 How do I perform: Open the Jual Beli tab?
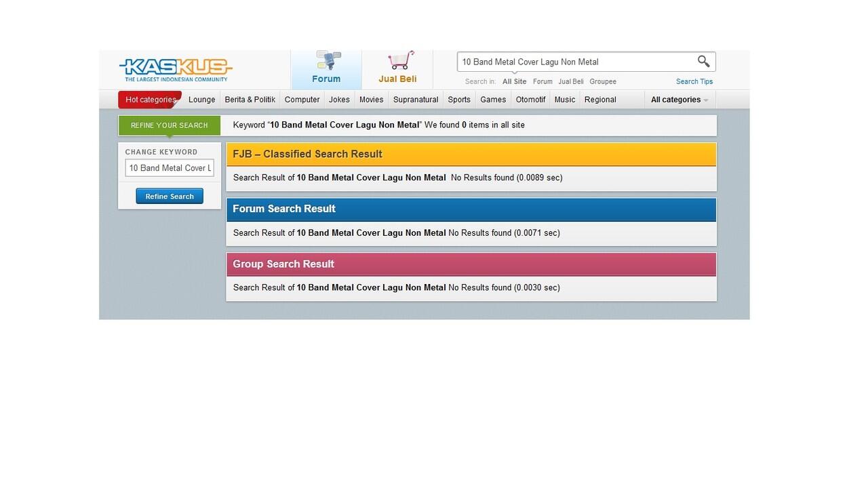(x=397, y=69)
